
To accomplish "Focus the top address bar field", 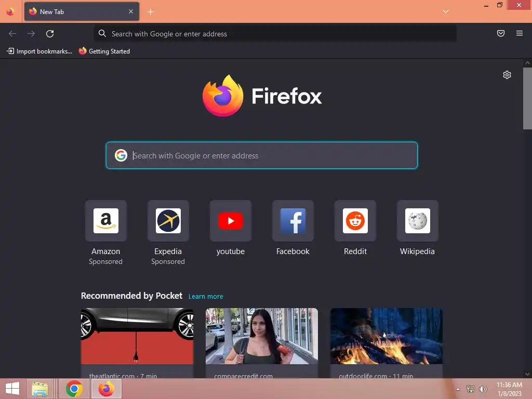I will (275, 34).
